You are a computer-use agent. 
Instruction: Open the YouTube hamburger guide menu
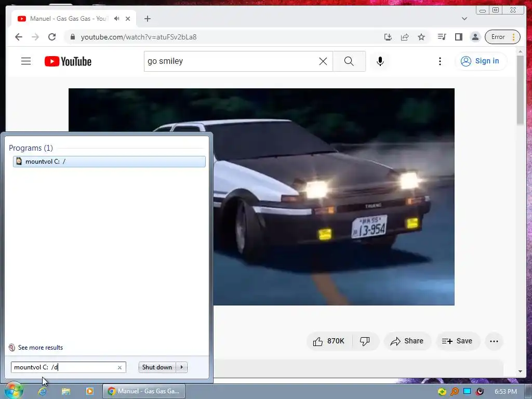[x=26, y=61]
